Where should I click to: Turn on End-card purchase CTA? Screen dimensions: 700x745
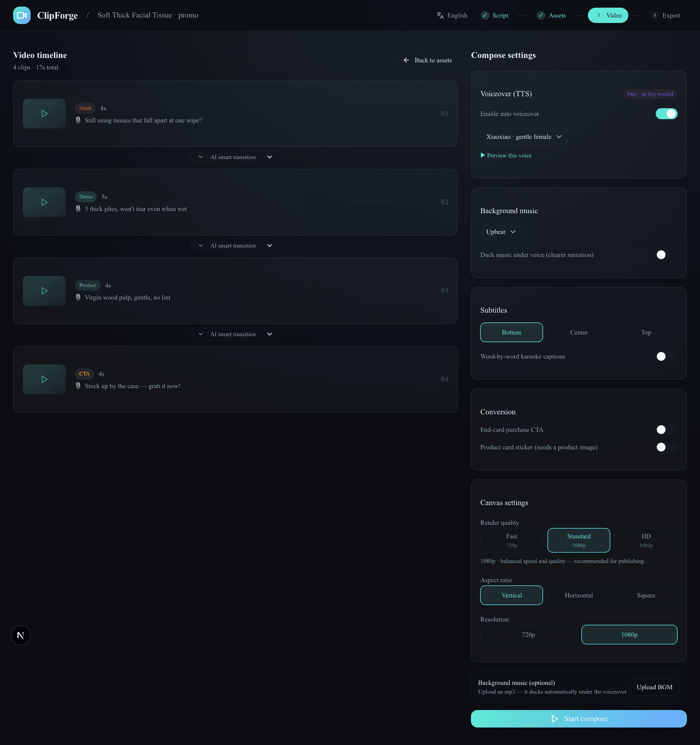point(667,430)
